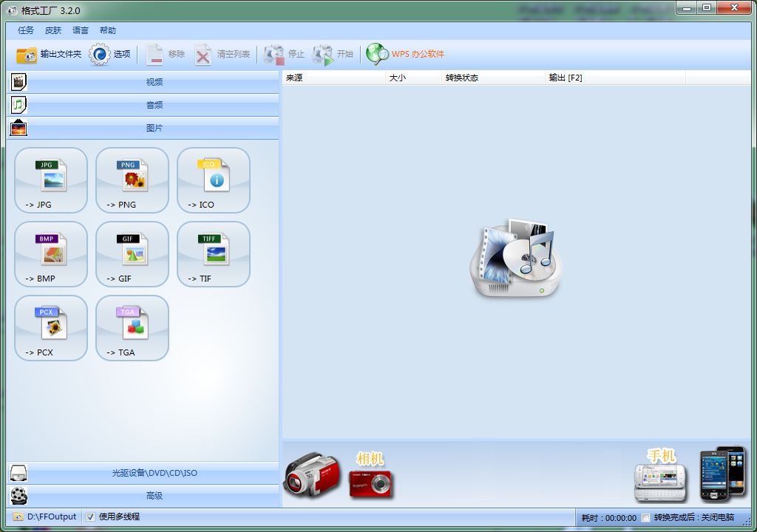Click the output folder icon in status bar

[x=18, y=516]
